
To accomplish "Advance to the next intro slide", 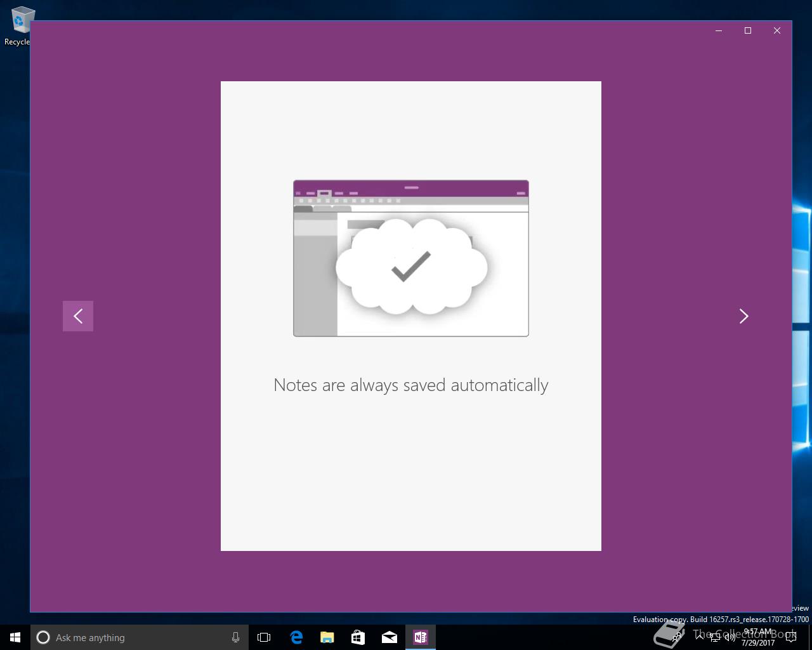I will [744, 316].
